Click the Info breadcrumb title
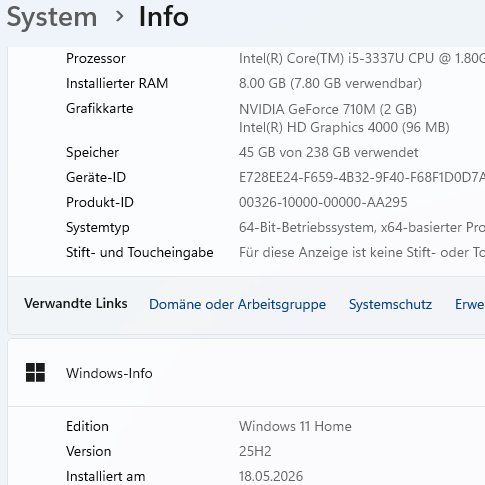The height and width of the screenshot is (485, 485). pyautogui.click(x=164, y=17)
